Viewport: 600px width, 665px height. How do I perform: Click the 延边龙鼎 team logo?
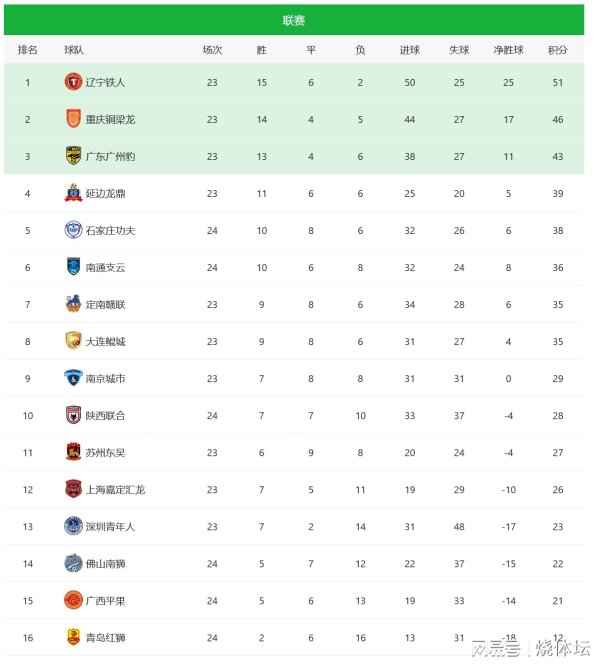coord(73,193)
